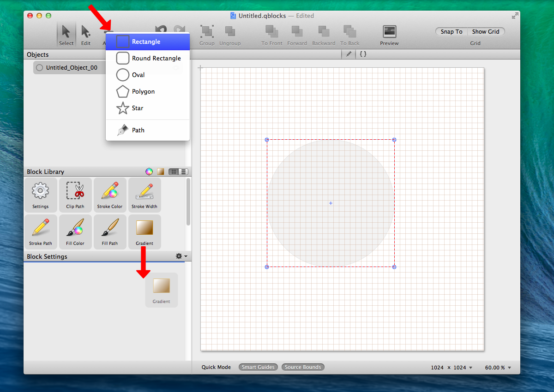Click the bottom-left selection handle of the oval
Viewport: 554px width, 392px height.
pos(267,267)
